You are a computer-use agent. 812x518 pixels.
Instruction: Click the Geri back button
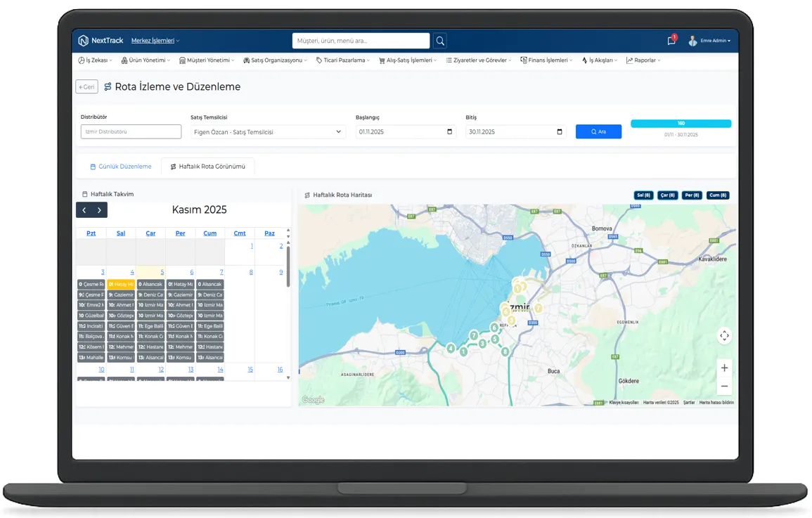pos(86,87)
